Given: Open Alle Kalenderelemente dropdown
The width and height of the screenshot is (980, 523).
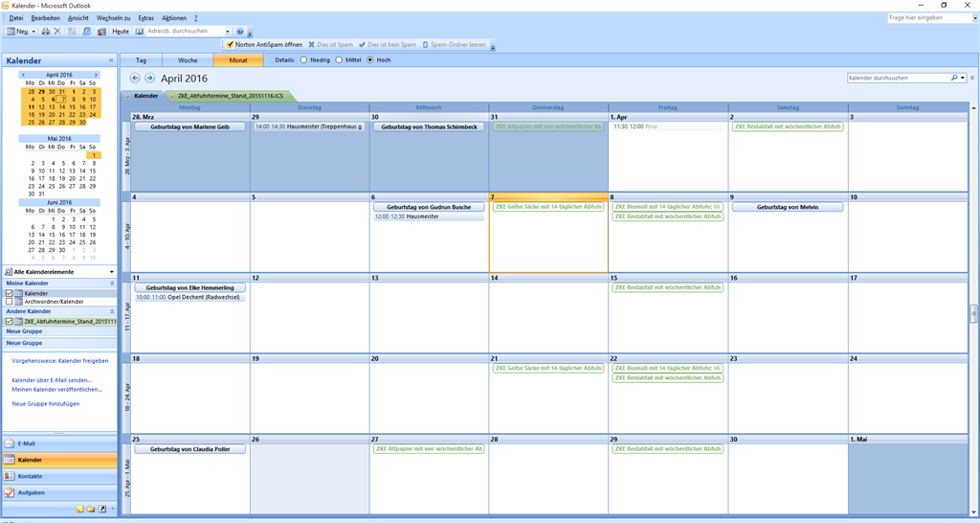Looking at the screenshot, I should coord(112,272).
